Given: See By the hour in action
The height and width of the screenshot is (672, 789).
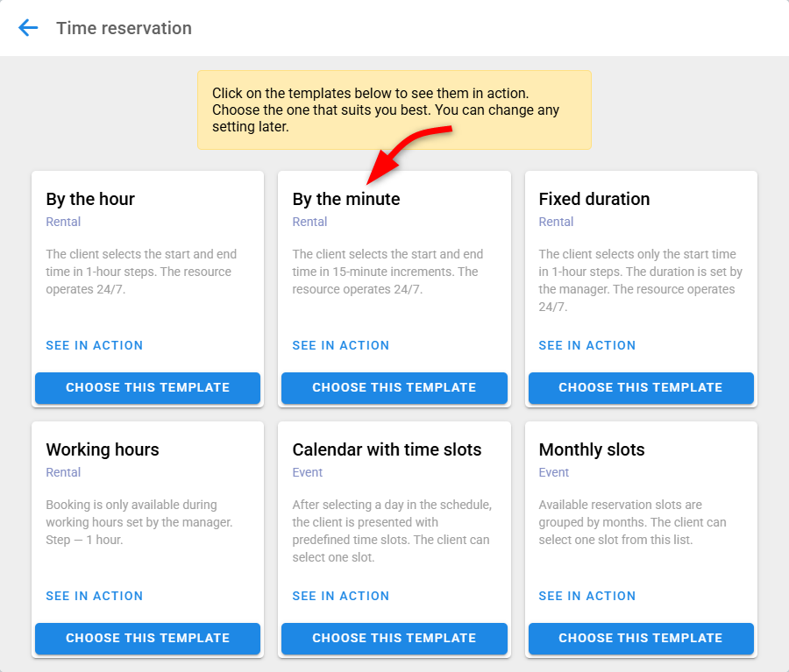Looking at the screenshot, I should tap(94, 345).
